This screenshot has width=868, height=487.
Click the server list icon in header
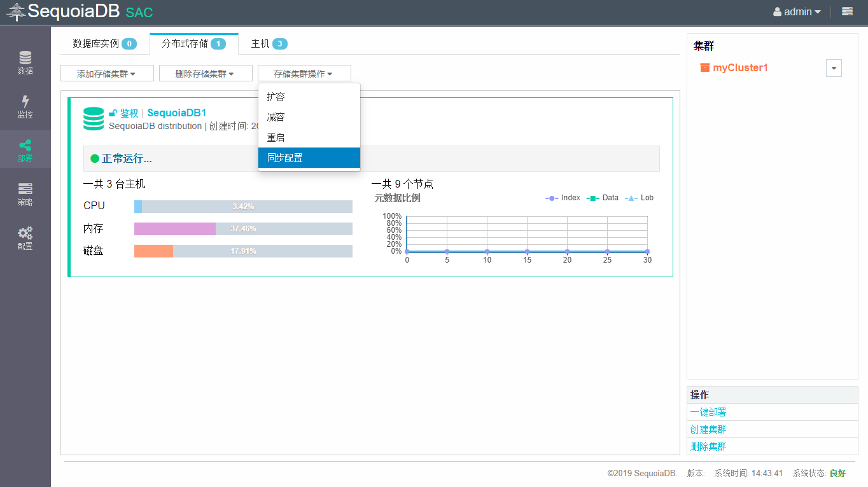tap(847, 11)
